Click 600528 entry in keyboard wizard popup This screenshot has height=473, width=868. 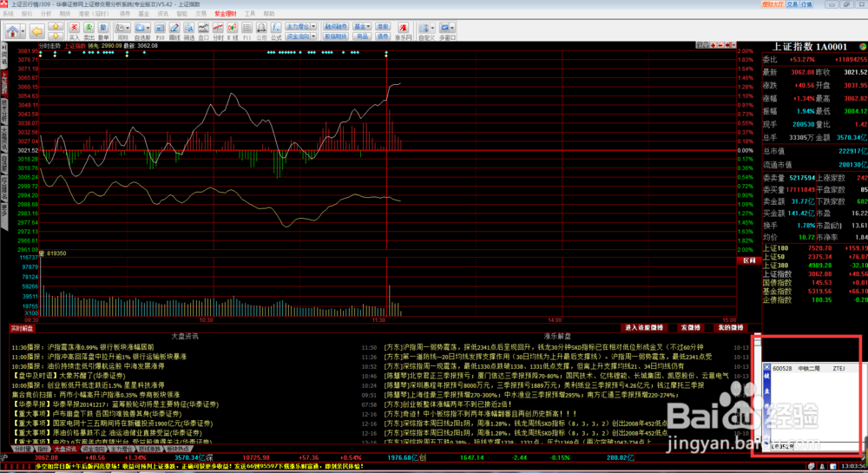click(x=784, y=368)
